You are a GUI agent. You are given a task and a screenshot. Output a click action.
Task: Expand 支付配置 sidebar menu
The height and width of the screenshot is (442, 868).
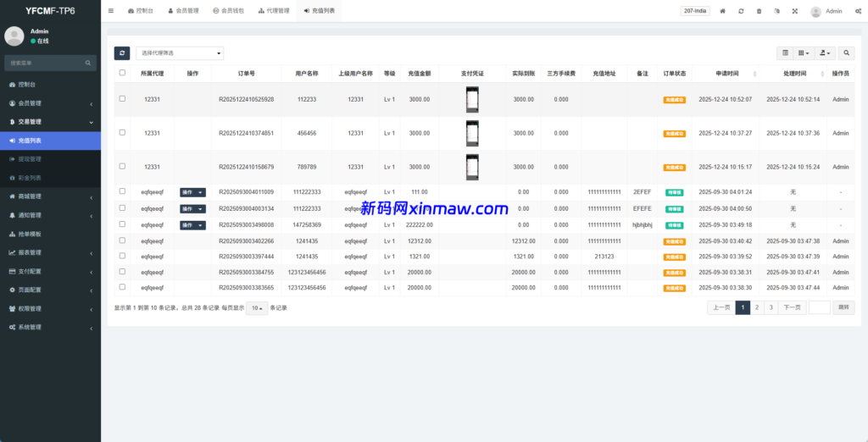pos(50,272)
